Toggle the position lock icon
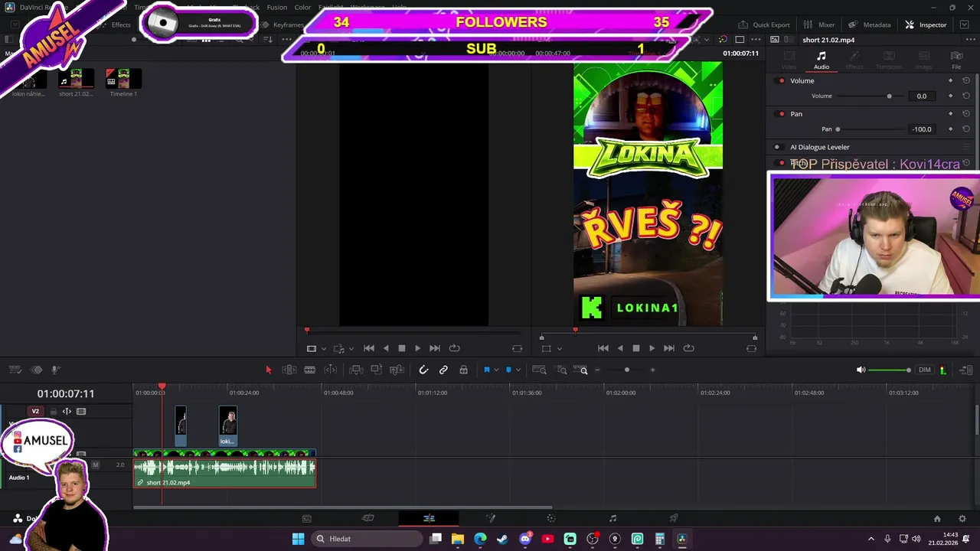The image size is (980, 551). tap(463, 370)
